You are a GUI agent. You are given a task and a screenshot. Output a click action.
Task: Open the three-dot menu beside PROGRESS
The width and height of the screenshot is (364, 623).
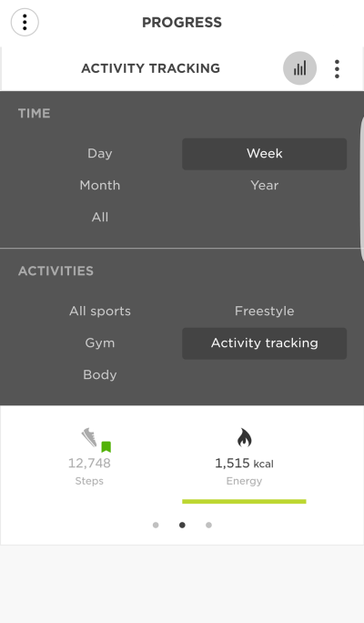point(25,22)
